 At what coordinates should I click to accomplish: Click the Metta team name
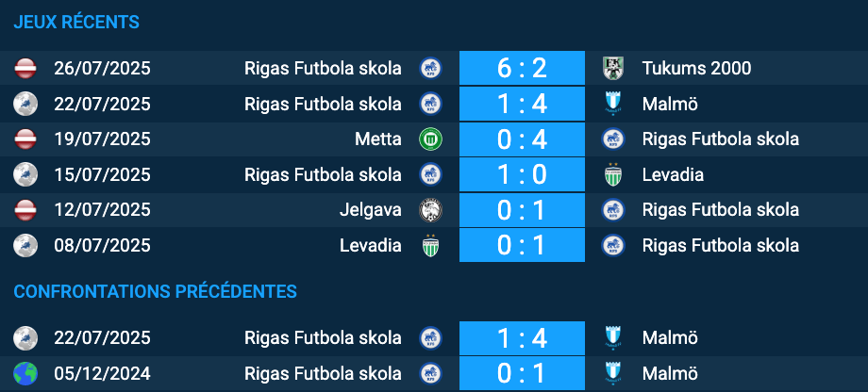pos(378,139)
